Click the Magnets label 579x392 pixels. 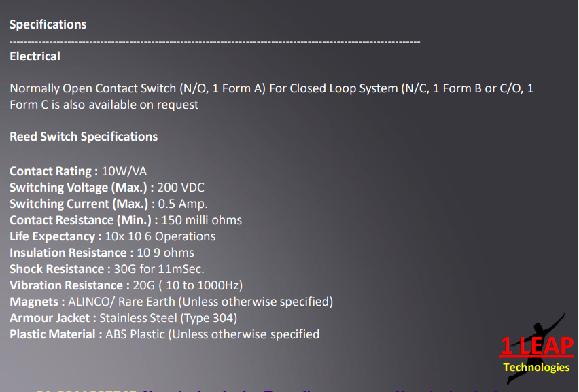36,302
